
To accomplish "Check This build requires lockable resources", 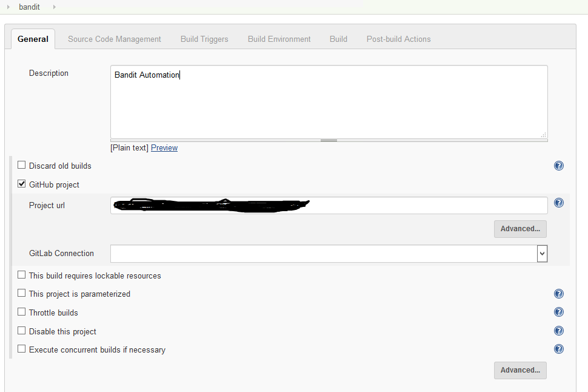I will tap(21, 274).
